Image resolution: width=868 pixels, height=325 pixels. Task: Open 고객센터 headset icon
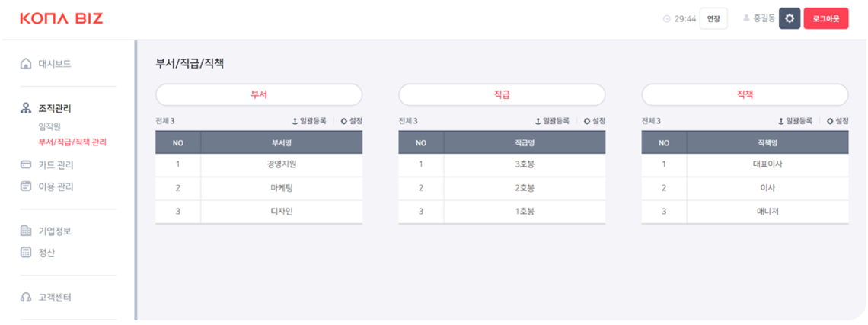[25, 298]
